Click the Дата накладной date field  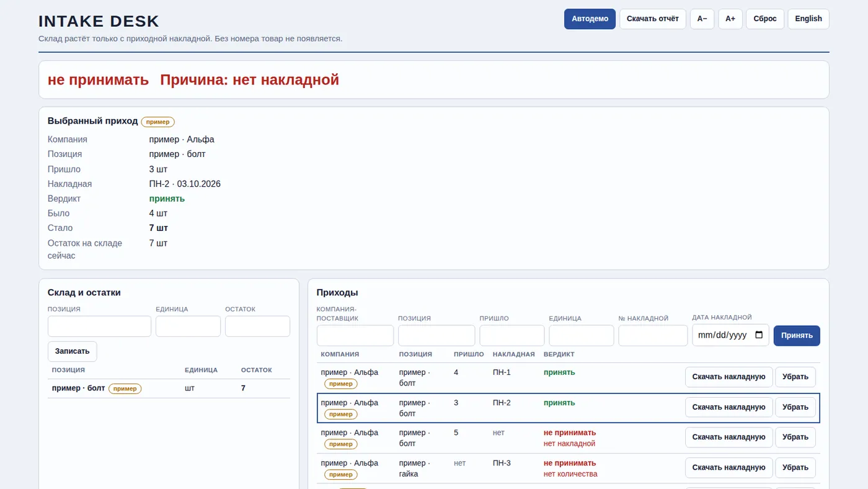click(x=730, y=335)
